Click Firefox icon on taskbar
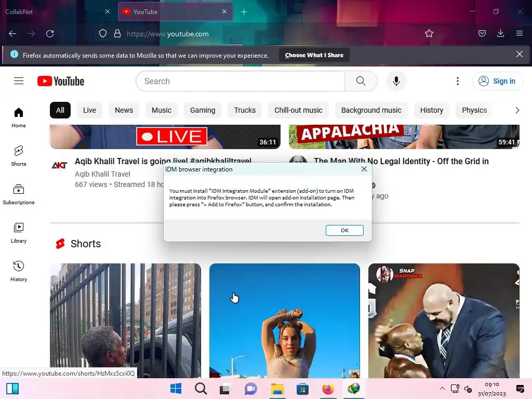This screenshot has height=399, width=532. point(328,389)
